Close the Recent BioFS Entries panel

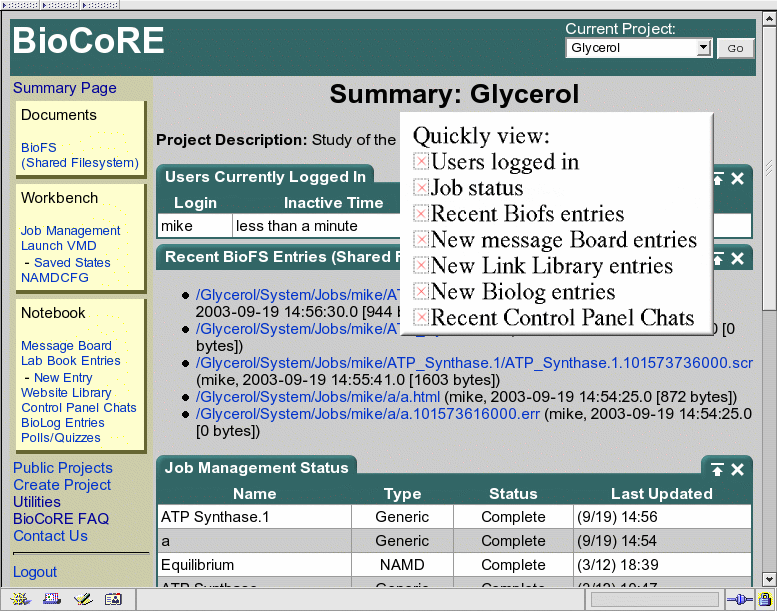click(x=737, y=259)
